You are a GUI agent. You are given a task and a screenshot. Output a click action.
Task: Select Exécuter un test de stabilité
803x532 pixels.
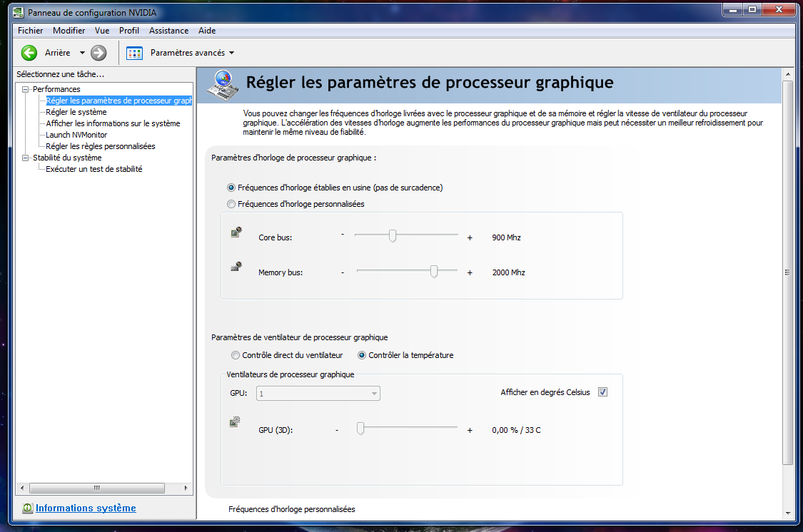click(94, 169)
